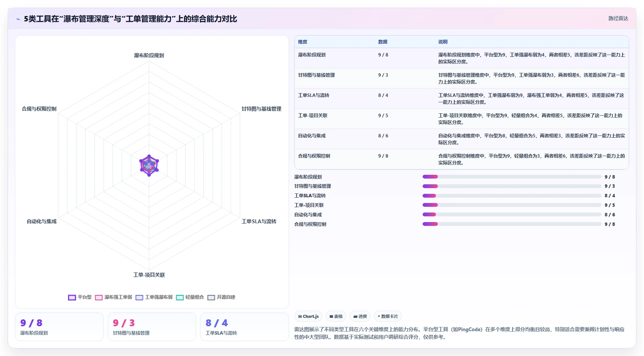Click the radar description paragraph
644x356 pixels.
tap(460, 333)
